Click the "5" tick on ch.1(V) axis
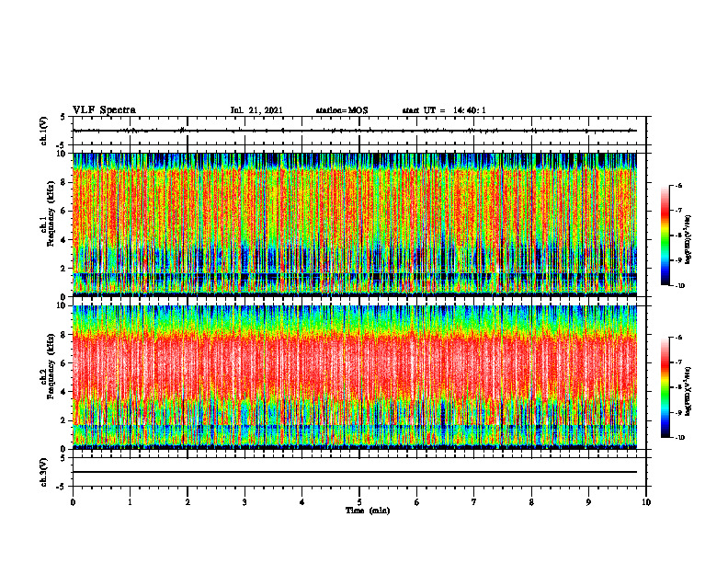The image size is (728, 563). (x=64, y=117)
